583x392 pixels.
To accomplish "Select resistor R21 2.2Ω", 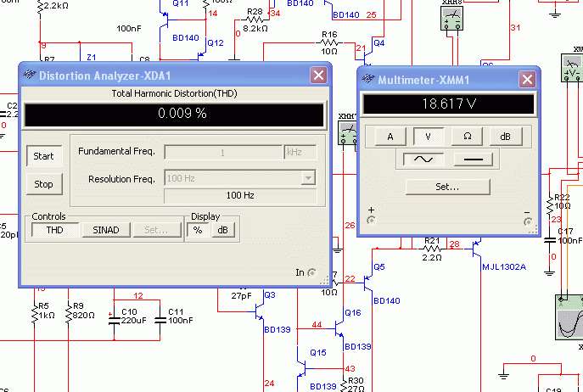I will (x=432, y=249).
